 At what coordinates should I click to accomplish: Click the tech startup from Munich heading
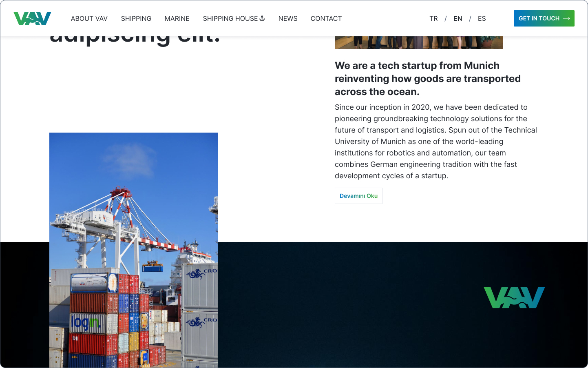(428, 79)
